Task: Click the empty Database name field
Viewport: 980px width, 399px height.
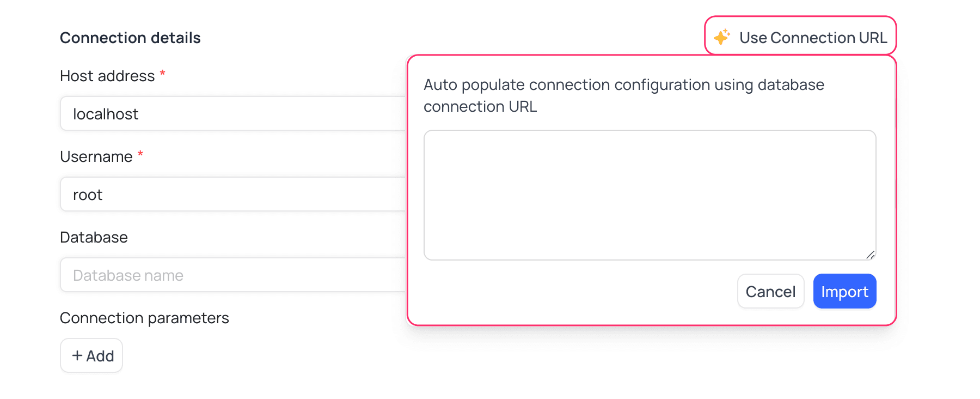Action: 218,275
